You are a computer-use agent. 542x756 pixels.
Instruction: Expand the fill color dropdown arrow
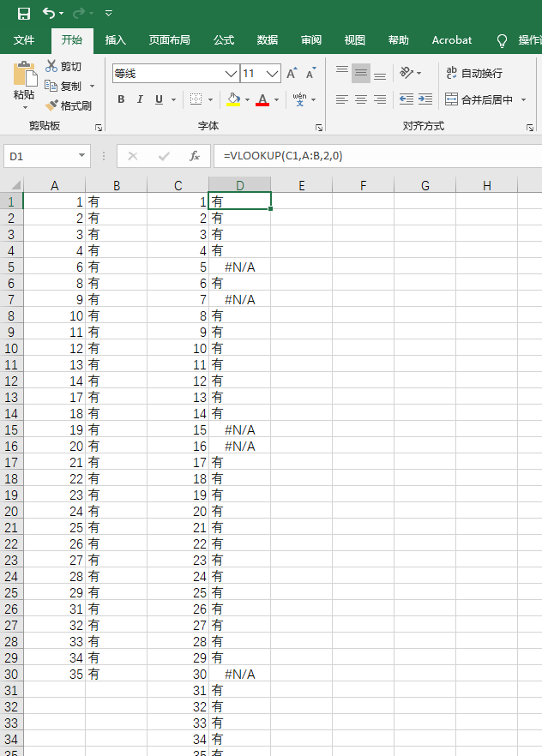(247, 99)
